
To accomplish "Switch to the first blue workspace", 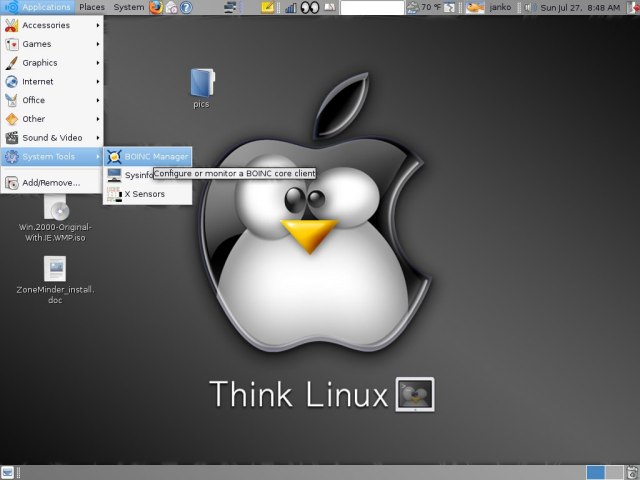I will tap(596, 473).
